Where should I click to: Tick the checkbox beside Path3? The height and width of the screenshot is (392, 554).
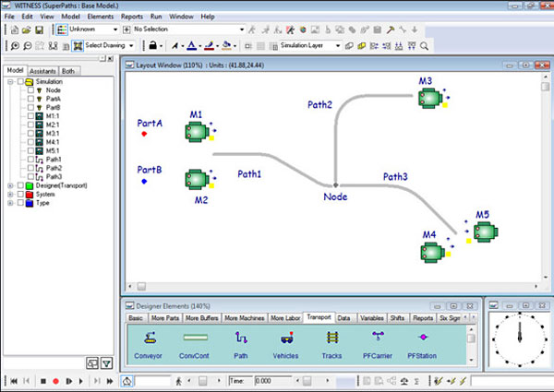pos(30,177)
